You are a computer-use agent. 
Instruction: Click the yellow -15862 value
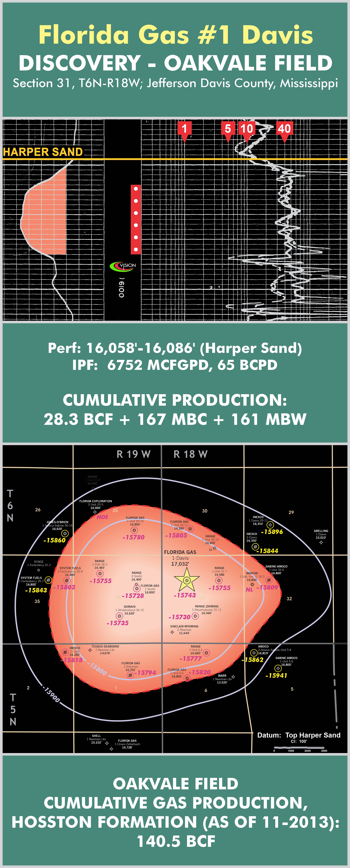(252, 660)
